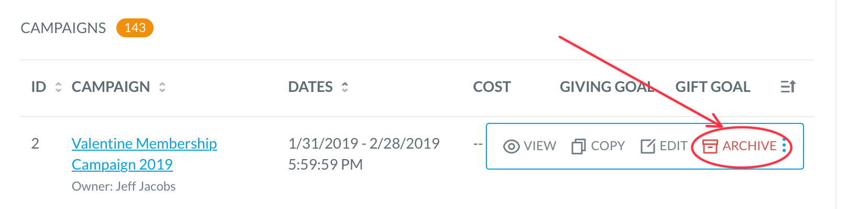Open column sort settings icon beside GIFT GOAL

[788, 87]
